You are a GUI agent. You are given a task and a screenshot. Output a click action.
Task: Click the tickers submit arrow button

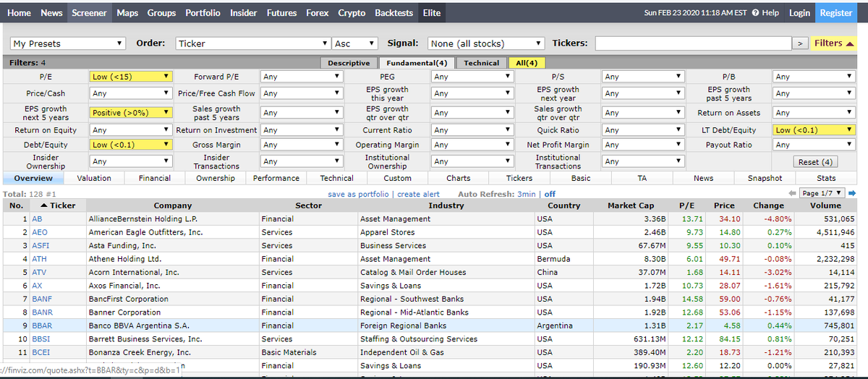(799, 43)
